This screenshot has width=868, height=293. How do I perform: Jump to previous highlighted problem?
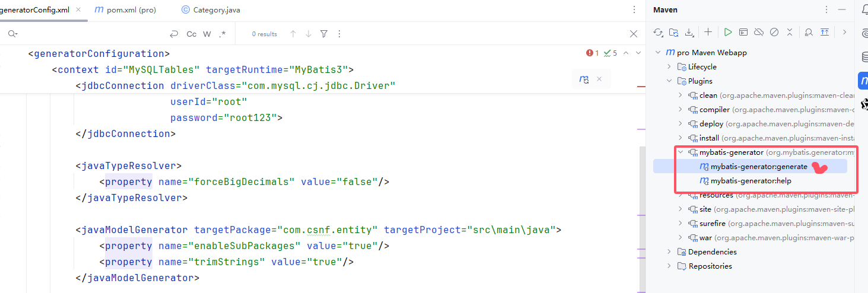coord(626,53)
